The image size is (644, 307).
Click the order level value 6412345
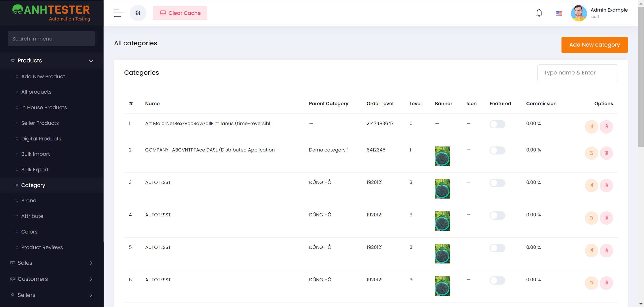(x=376, y=150)
